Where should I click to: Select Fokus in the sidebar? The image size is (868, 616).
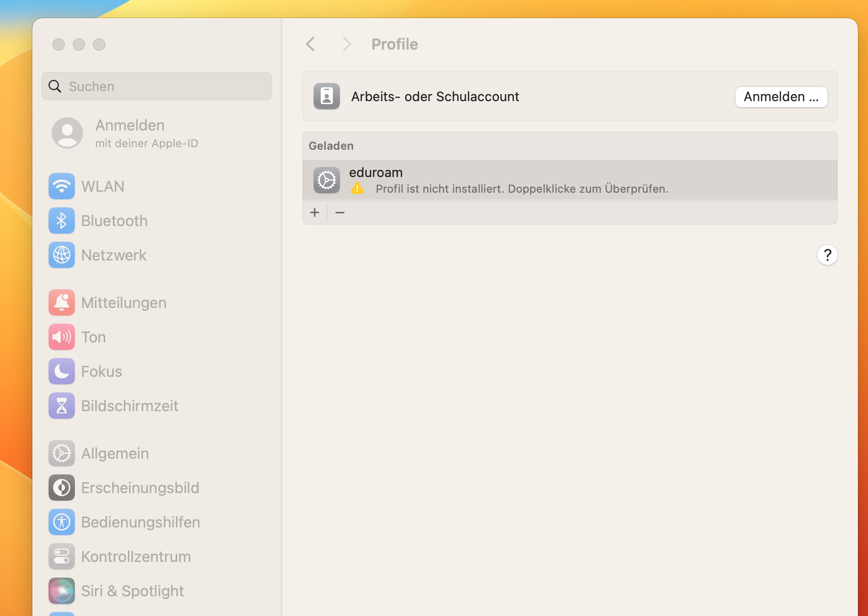pyautogui.click(x=102, y=371)
